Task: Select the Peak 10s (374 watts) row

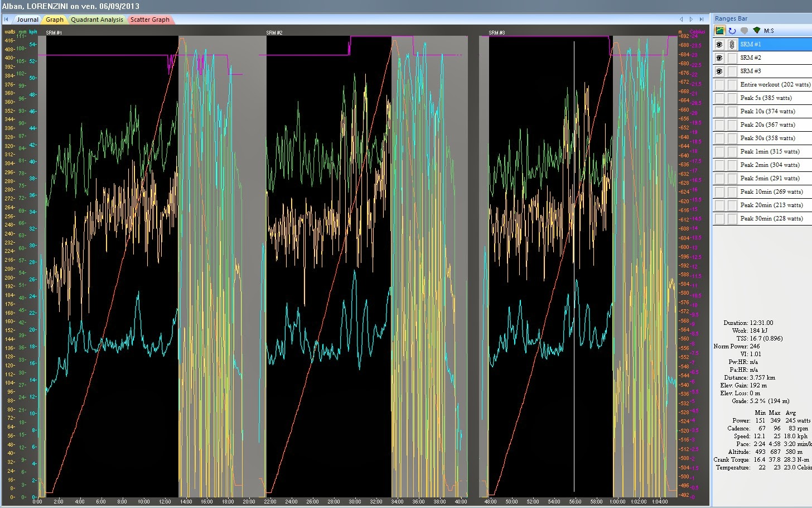Action: 762,111
